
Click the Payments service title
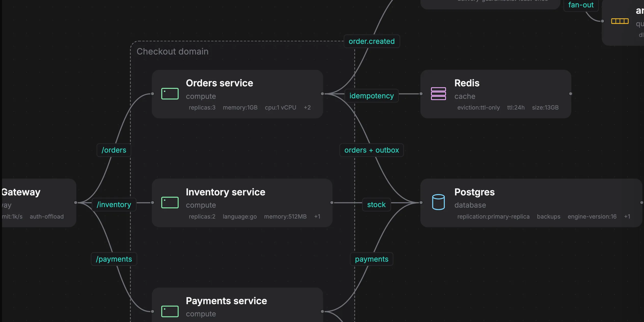coord(226,301)
